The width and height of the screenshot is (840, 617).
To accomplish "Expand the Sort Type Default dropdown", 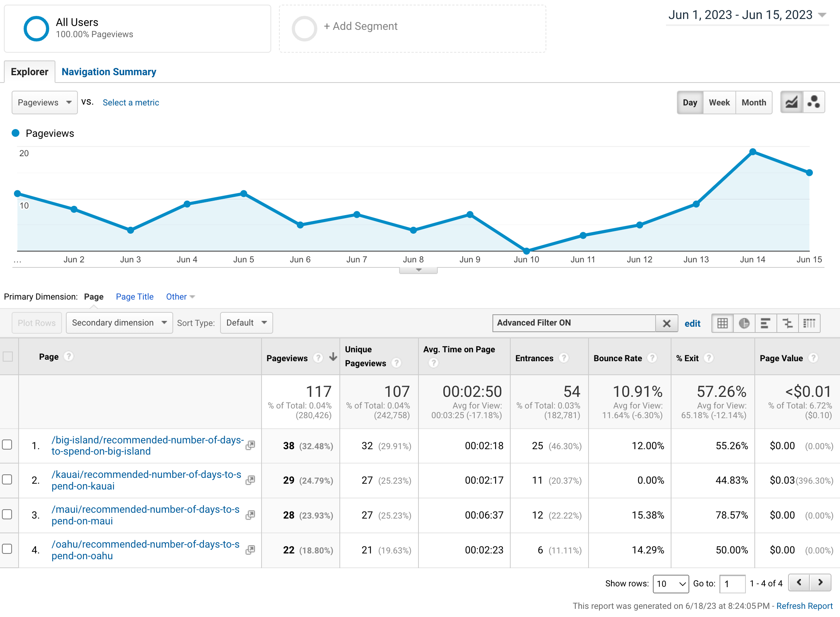I will 246,323.
